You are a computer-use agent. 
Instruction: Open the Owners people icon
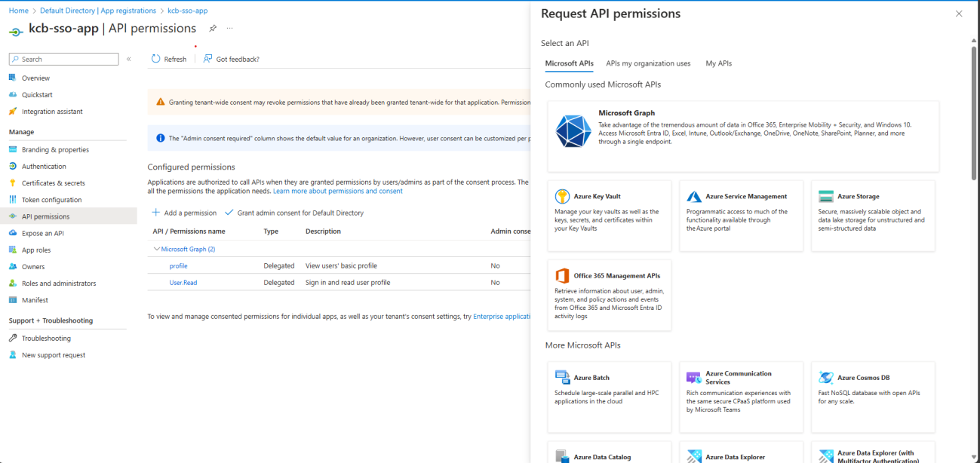click(13, 266)
